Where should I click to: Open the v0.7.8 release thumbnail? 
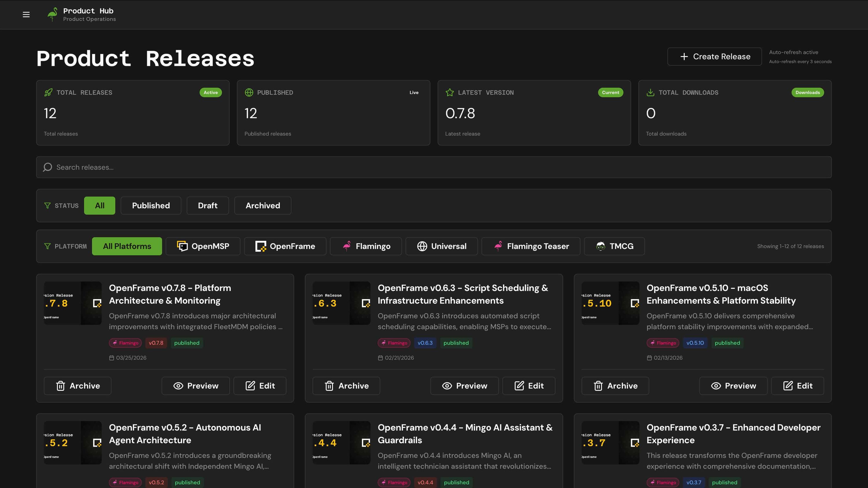click(x=73, y=304)
